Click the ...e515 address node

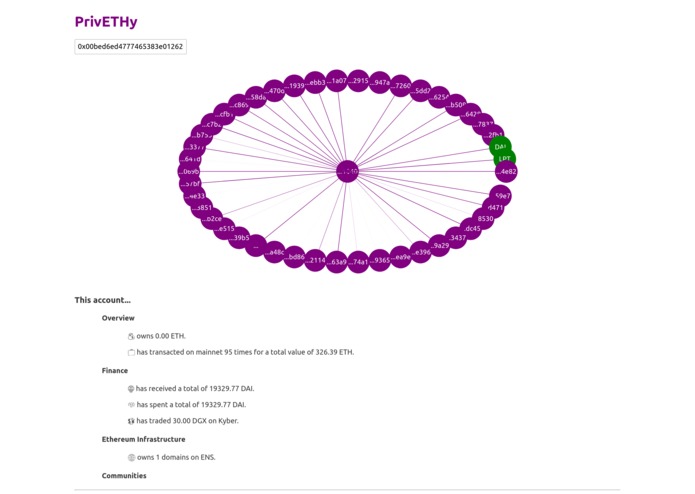click(224, 229)
